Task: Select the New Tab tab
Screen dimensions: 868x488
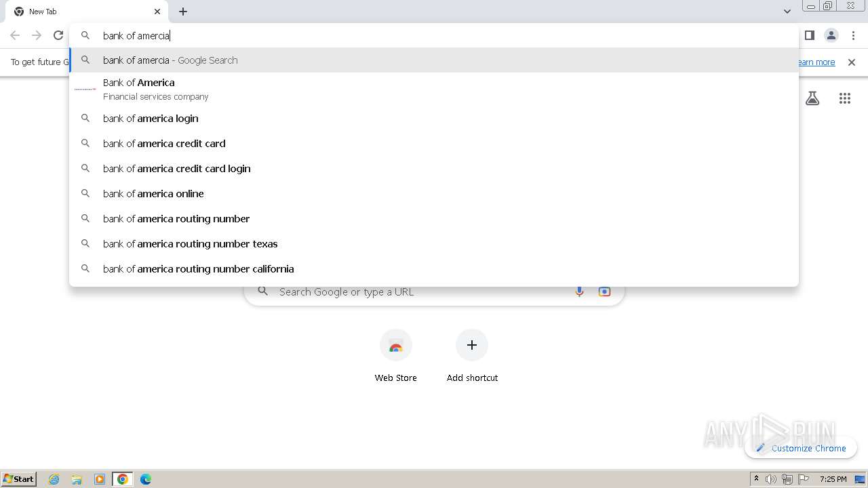Action: [87, 12]
